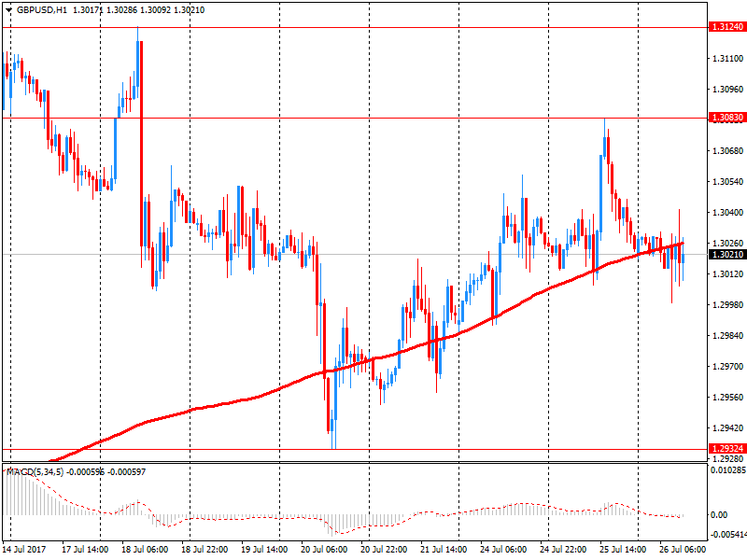Image resolution: width=747 pixels, height=560 pixels.
Task: Click the current price tag 1.30210
Action: tap(727, 254)
